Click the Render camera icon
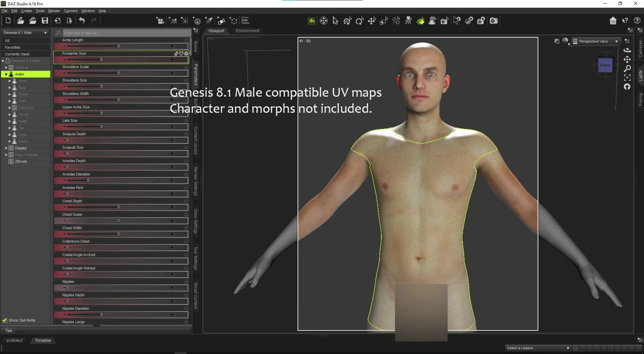644x354 pixels. pos(494,21)
